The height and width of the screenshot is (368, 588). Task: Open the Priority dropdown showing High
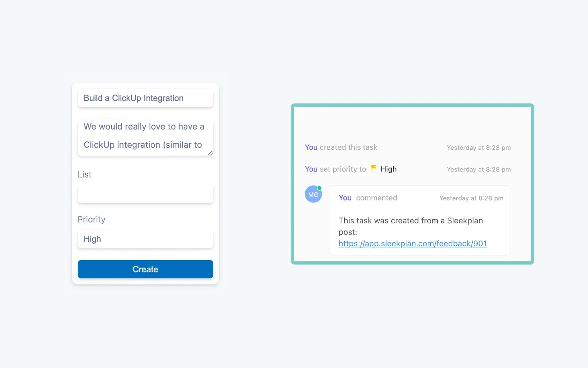tap(145, 239)
